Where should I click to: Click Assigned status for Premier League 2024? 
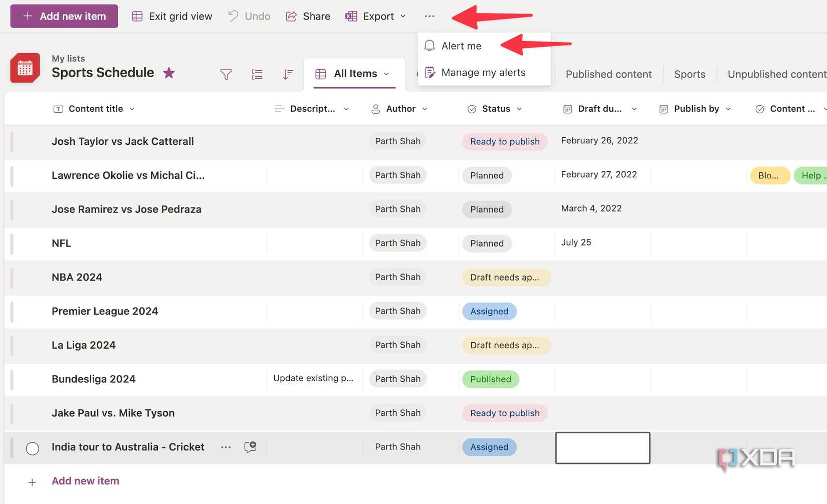pos(489,311)
